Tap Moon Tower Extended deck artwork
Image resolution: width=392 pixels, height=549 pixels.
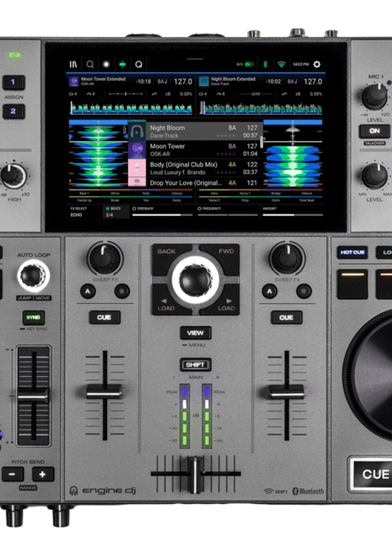[74, 81]
